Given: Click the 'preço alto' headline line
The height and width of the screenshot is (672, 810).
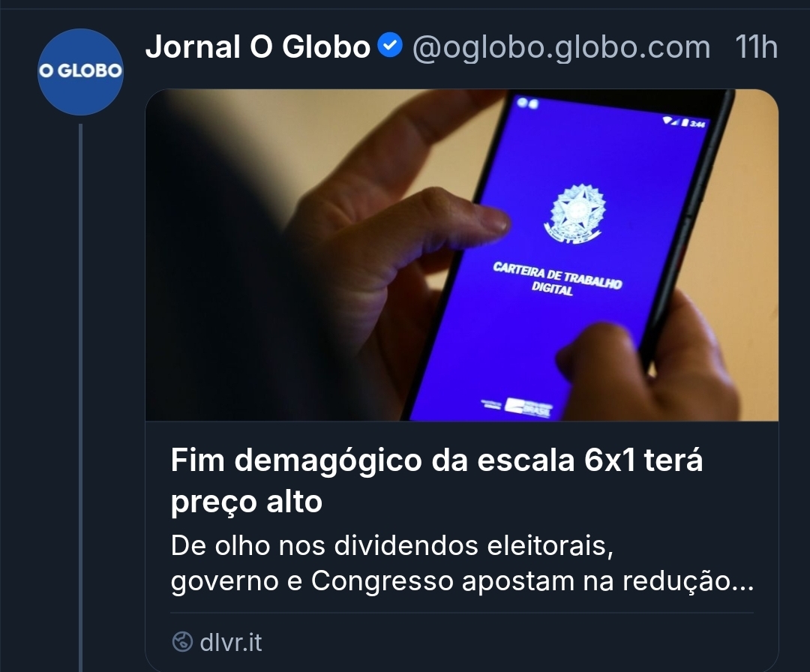Looking at the screenshot, I should 247,502.
